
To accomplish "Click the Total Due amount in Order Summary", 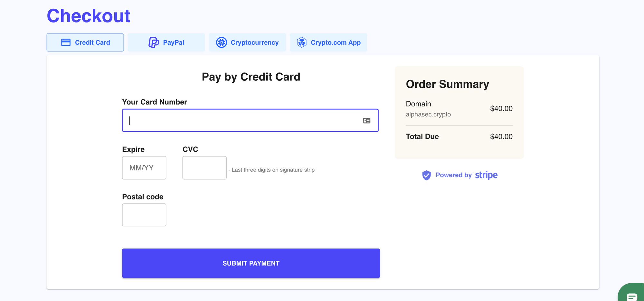I will [x=501, y=136].
